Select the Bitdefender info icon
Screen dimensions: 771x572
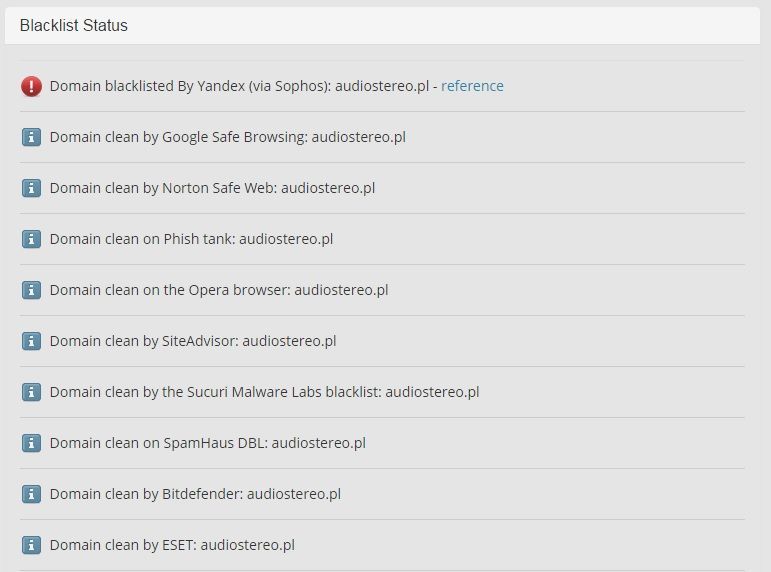coord(31,494)
